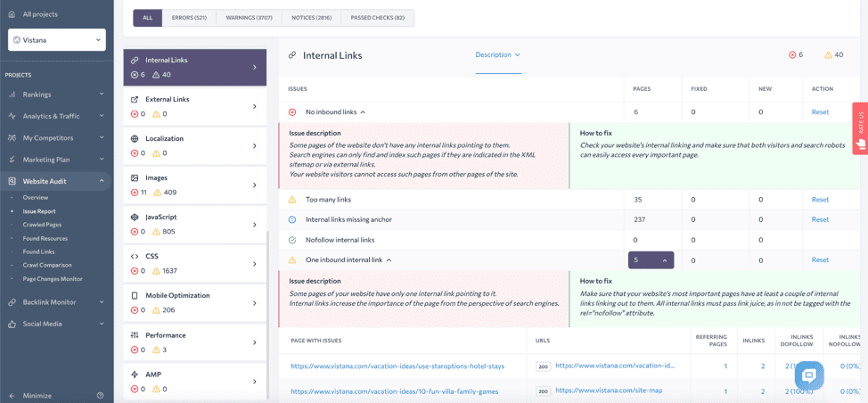The width and height of the screenshot is (868, 403).
Task: Reset the Internal links missing anchor issue
Action: click(820, 219)
